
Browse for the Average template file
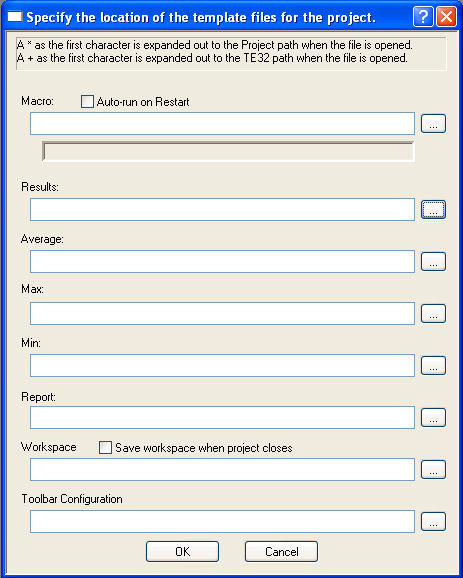pyautogui.click(x=433, y=261)
